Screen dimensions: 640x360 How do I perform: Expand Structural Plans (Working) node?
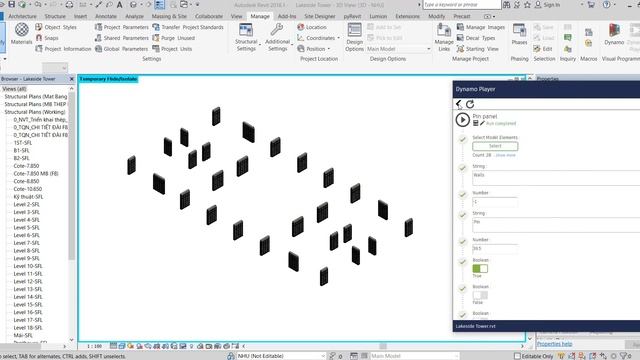35,112
